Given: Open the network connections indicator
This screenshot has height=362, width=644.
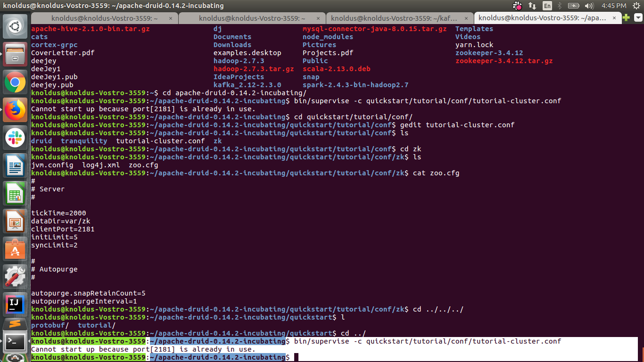Looking at the screenshot, I should pos(532,6).
